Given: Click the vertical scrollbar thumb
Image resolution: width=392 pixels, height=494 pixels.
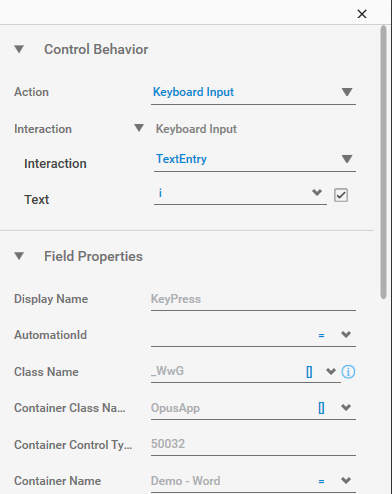Looking at the screenshot, I should tap(383, 162).
